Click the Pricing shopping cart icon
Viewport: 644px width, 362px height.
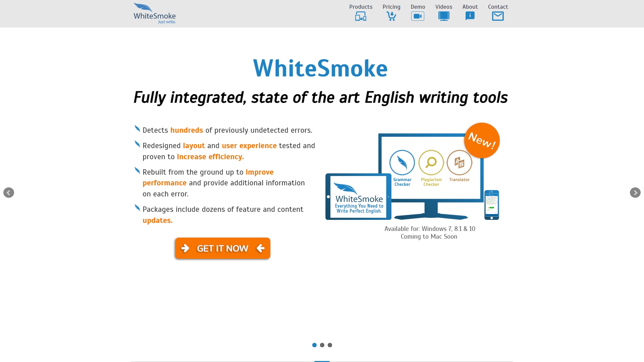pyautogui.click(x=391, y=16)
